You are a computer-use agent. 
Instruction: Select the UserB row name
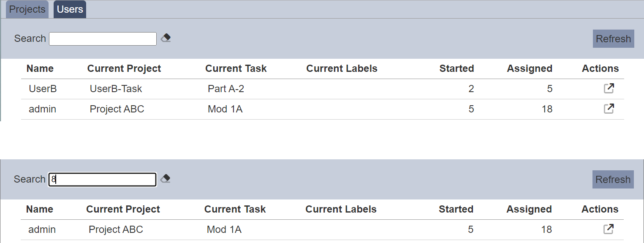[43, 89]
